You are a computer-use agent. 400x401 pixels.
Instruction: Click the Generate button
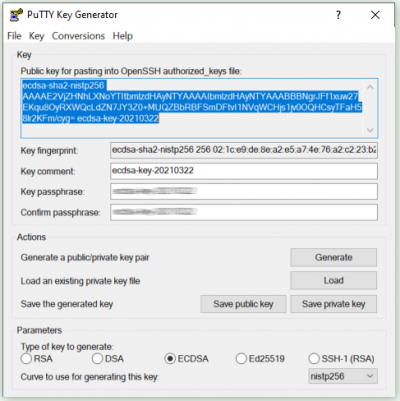click(334, 257)
